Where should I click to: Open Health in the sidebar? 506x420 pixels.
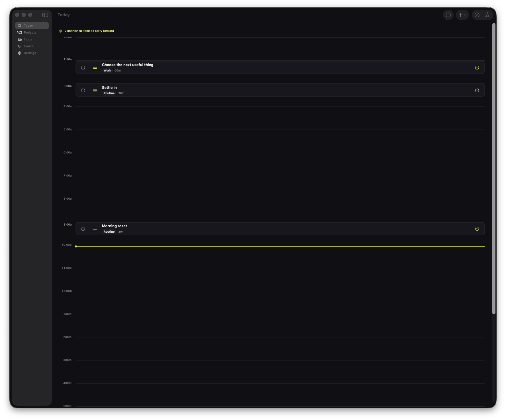(x=32, y=46)
